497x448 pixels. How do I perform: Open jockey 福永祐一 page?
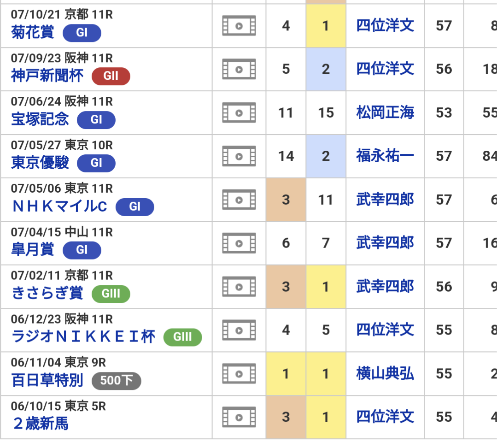(x=385, y=156)
